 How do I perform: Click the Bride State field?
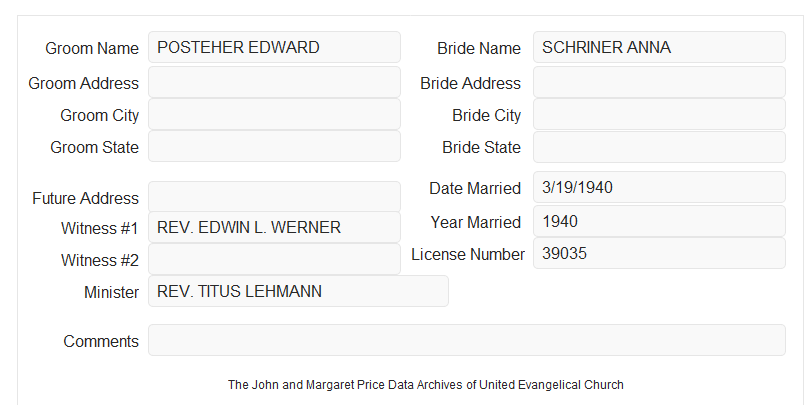point(659,147)
